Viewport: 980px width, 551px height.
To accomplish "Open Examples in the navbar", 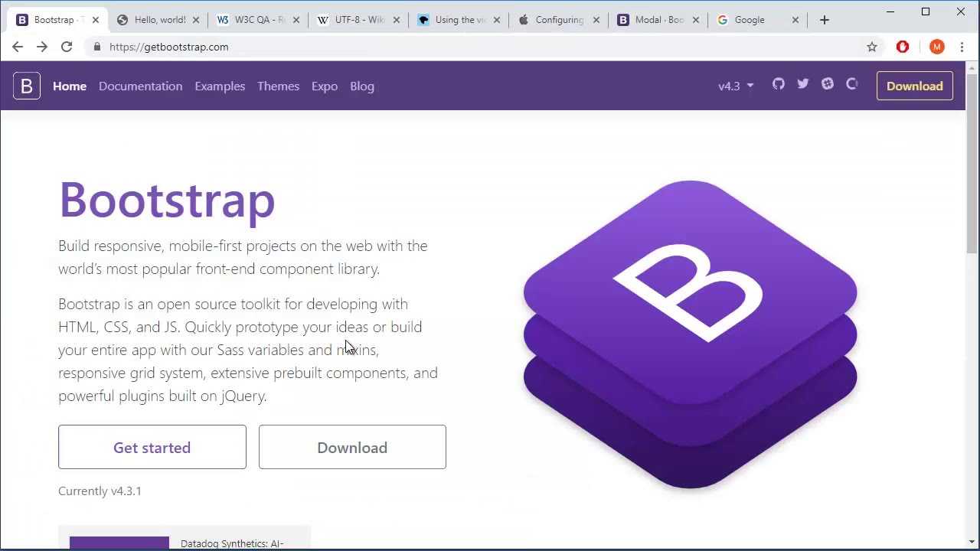I will 220,86.
